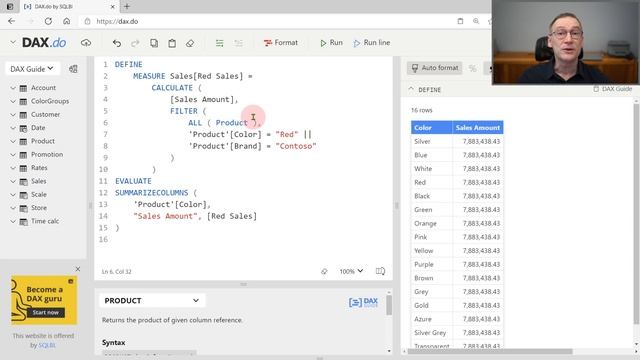Image resolution: width=640 pixels, height=360 pixels.
Task: Toggle Auto format
Action: [434, 68]
